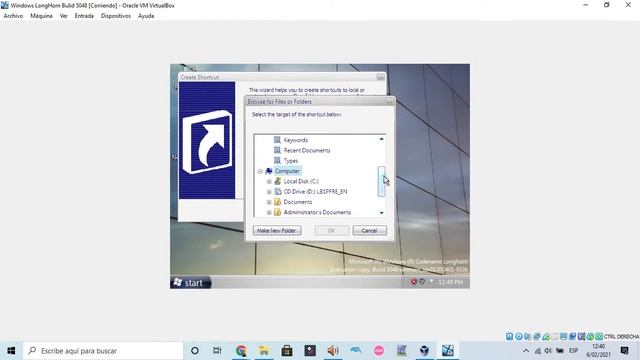Expand the Administrator's Documents node
This screenshot has height=360, width=640.
pos(269,212)
